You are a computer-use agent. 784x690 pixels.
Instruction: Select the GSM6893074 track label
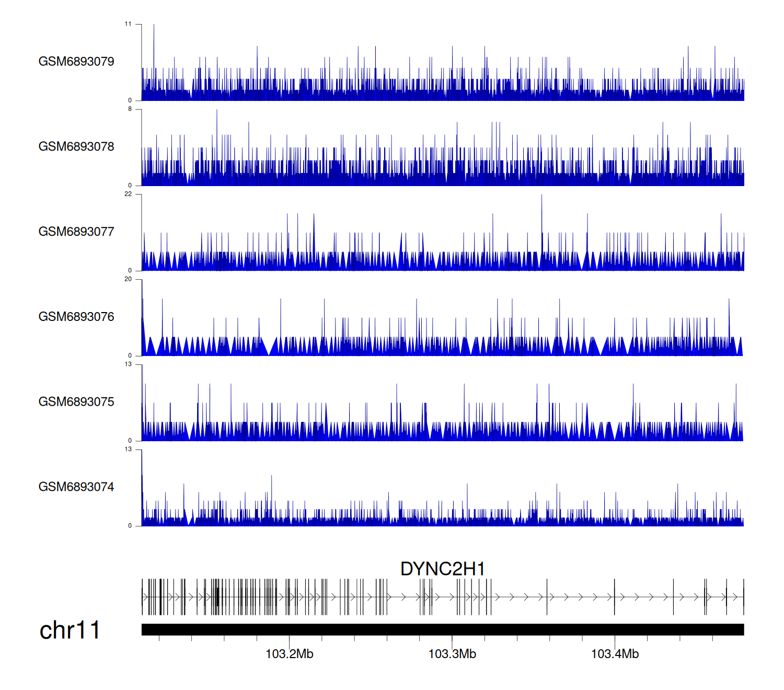point(76,487)
